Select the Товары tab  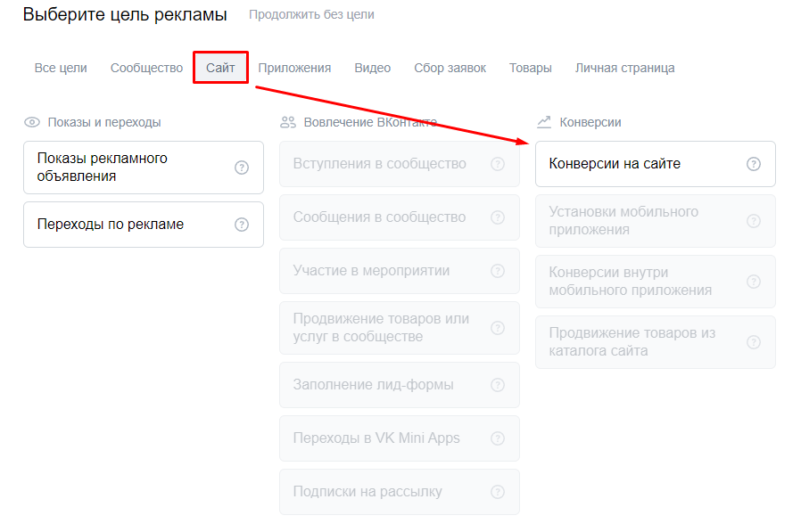click(530, 67)
